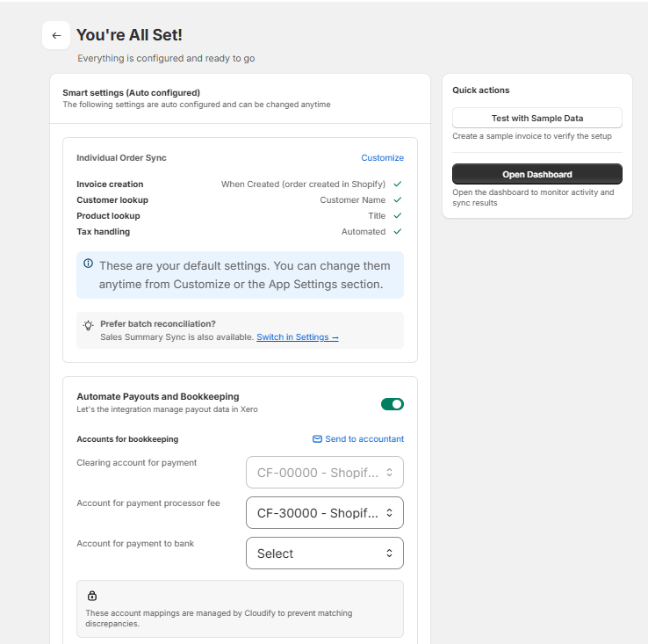Open the Account for payment to bank Select dropdown
Viewport: 648px width, 644px height.
click(324, 554)
